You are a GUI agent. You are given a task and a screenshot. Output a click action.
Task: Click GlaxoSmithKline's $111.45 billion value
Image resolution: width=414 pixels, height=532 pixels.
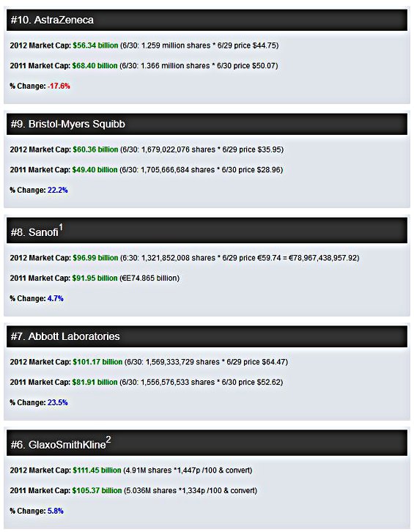click(x=97, y=470)
